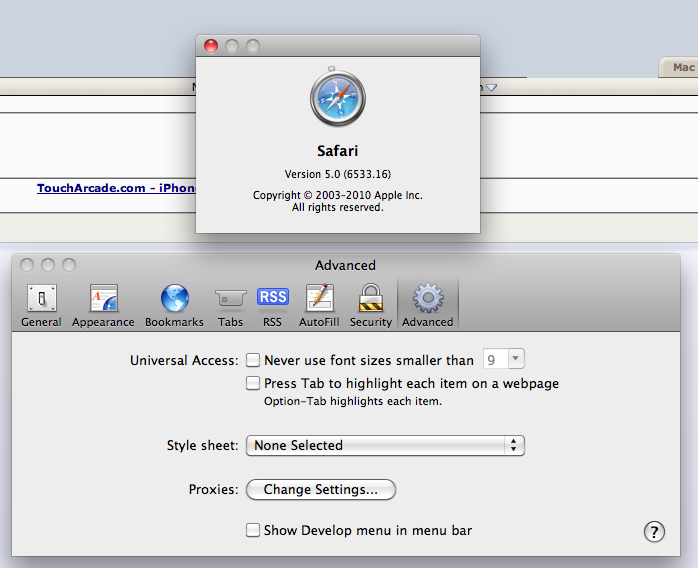Click the Proxies Change Settings button
The image size is (698, 568).
(321, 489)
